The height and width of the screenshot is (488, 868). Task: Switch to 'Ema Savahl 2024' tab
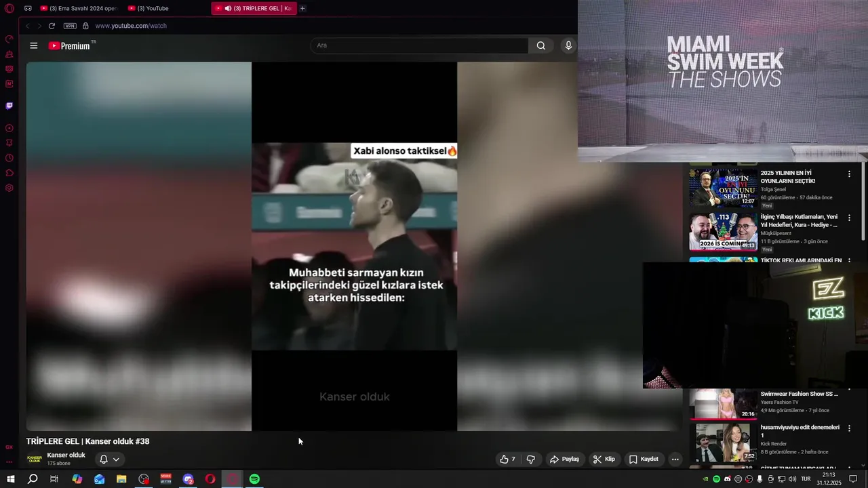click(x=79, y=9)
